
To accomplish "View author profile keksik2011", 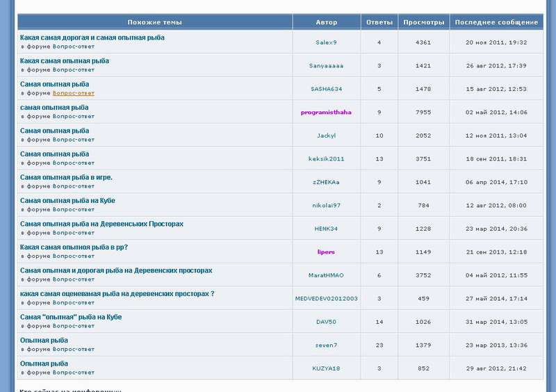I will click(326, 159).
